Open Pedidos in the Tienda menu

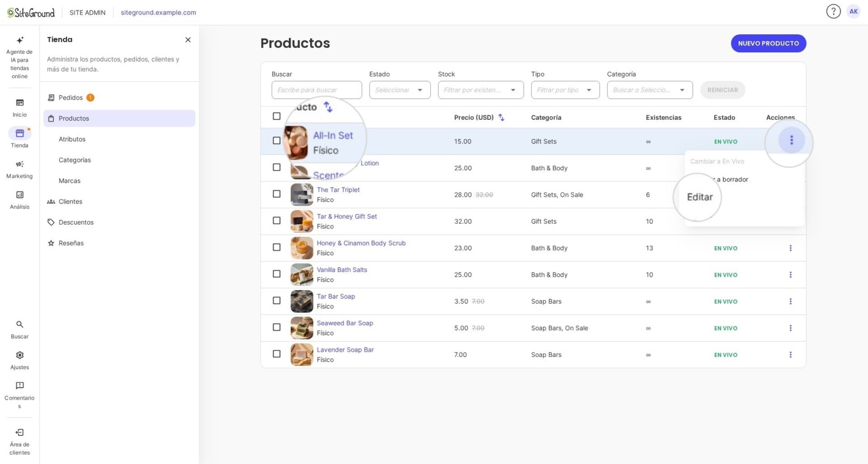pyautogui.click(x=119, y=98)
